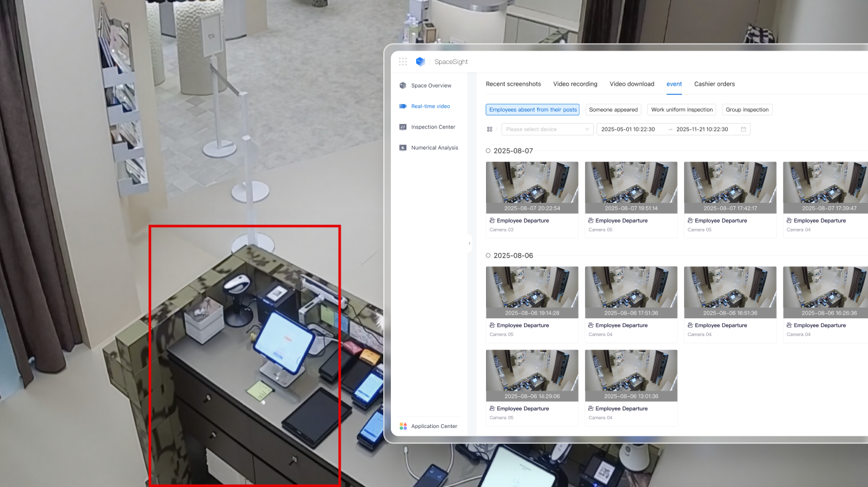868x487 pixels.
Task: Open the app grid launcher icon
Action: [403, 62]
